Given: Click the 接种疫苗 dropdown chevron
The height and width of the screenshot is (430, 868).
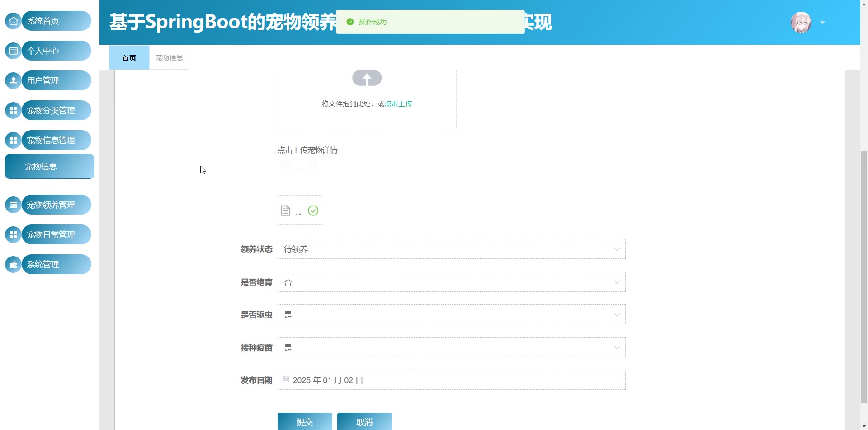Looking at the screenshot, I should 617,348.
